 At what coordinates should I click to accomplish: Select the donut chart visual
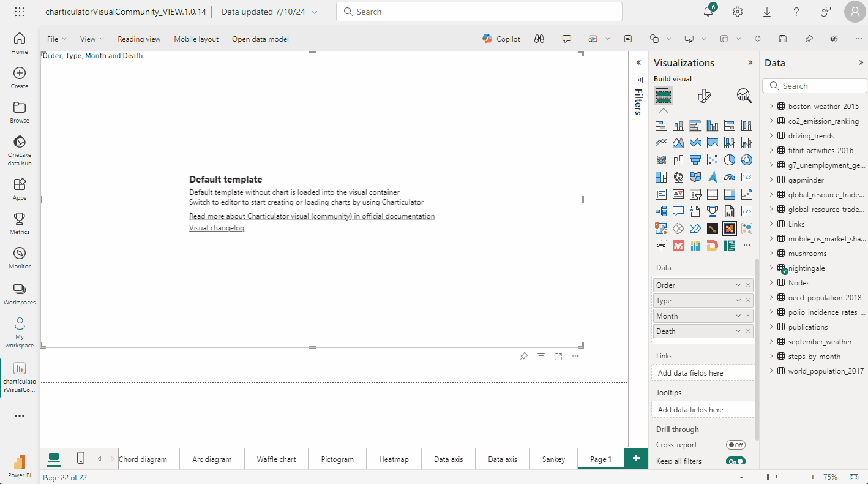746,160
